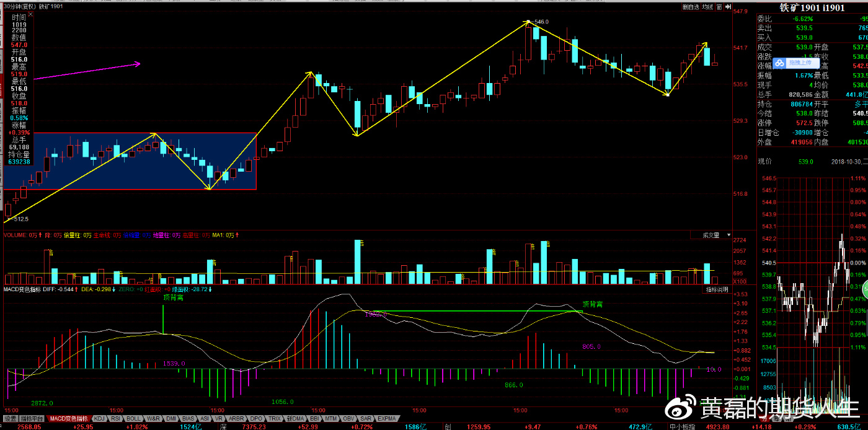Open the 成交量 volume dropdown
This screenshot has width=868, height=430.
coord(711,235)
